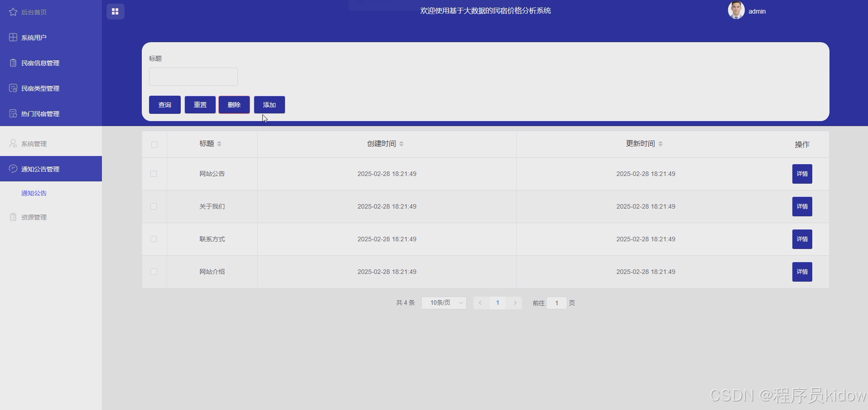
Task: Check the 联系方式 row checkbox
Action: (154, 239)
